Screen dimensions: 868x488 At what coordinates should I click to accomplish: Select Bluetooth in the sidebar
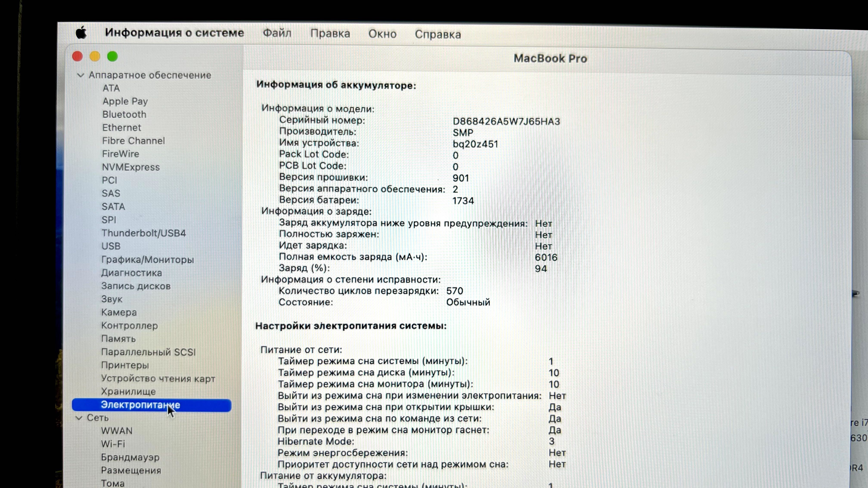[x=124, y=114]
